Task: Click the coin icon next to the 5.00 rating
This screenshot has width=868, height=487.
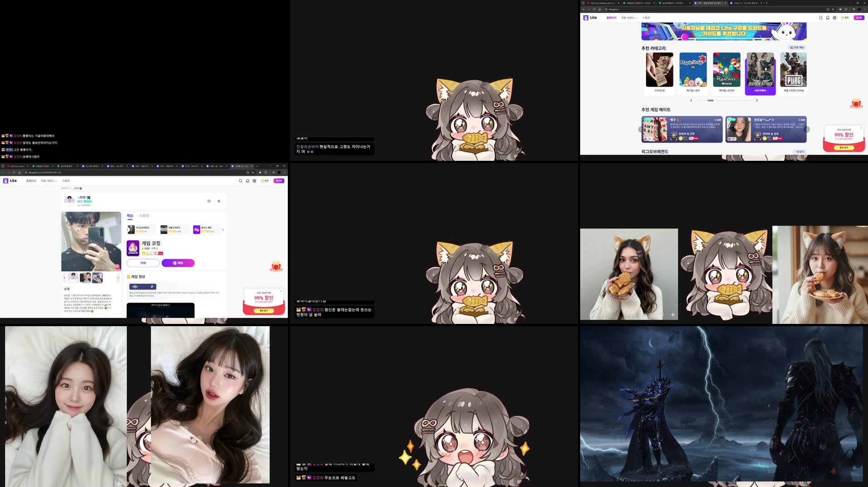Action: click(x=142, y=249)
